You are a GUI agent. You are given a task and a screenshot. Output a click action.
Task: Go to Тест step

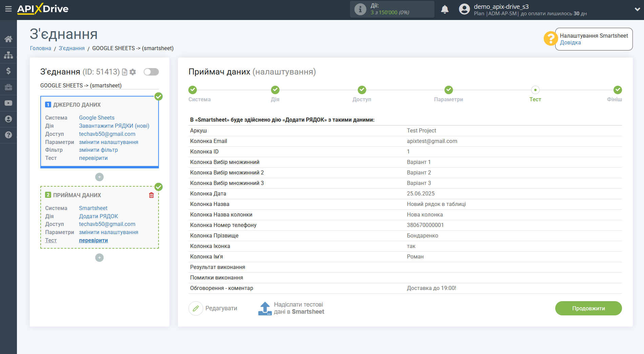click(x=535, y=90)
